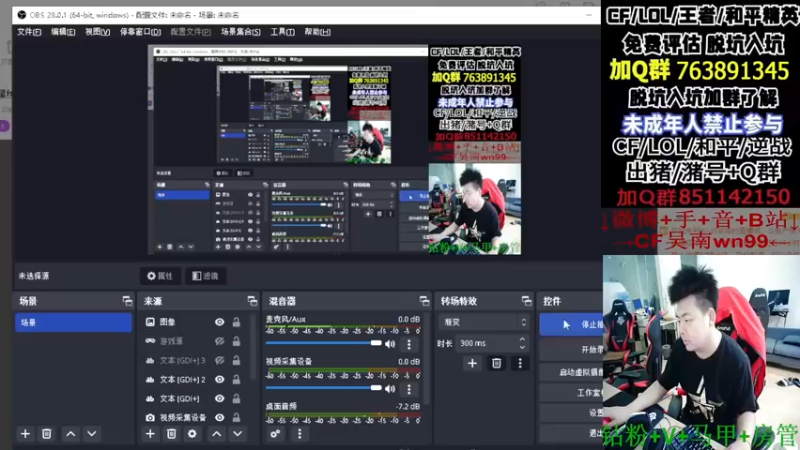
Task: Adjust the 麦克风/Aux volume slider
Action: click(x=323, y=343)
